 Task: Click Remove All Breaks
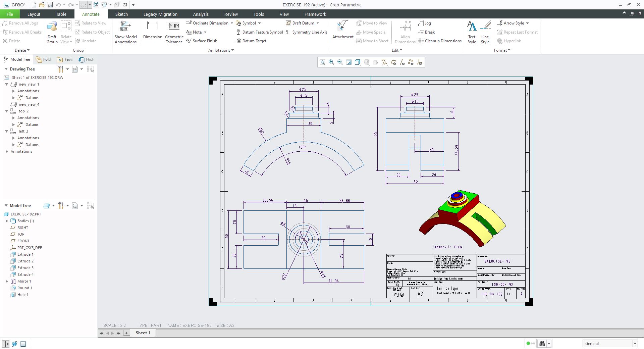[x=22, y=32]
